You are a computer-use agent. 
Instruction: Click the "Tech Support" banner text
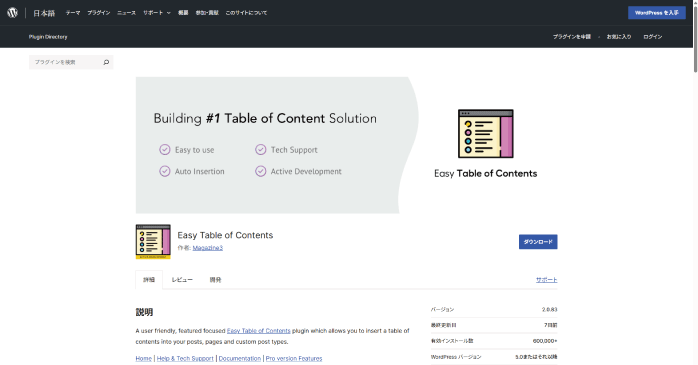[x=294, y=150]
